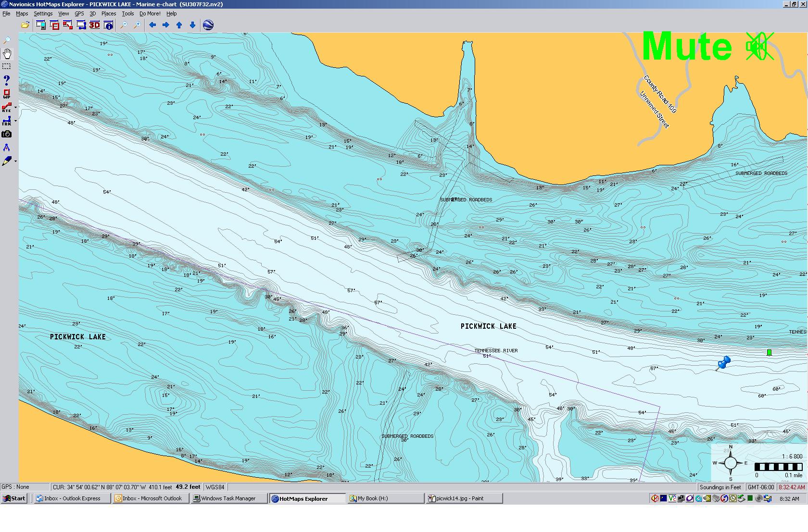Switch to Windows Task Manager in taskbar
The width and height of the screenshot is (808, 532).
(x=228, y=498)
